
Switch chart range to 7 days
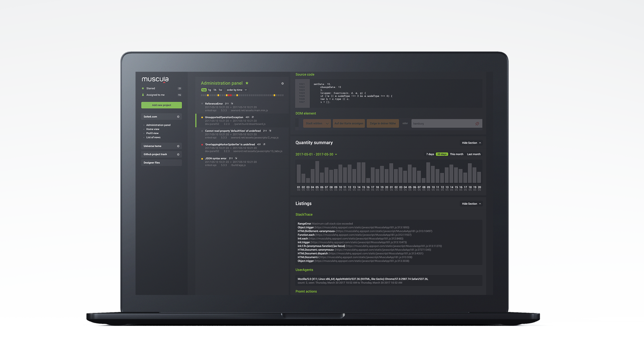[430, 154]
